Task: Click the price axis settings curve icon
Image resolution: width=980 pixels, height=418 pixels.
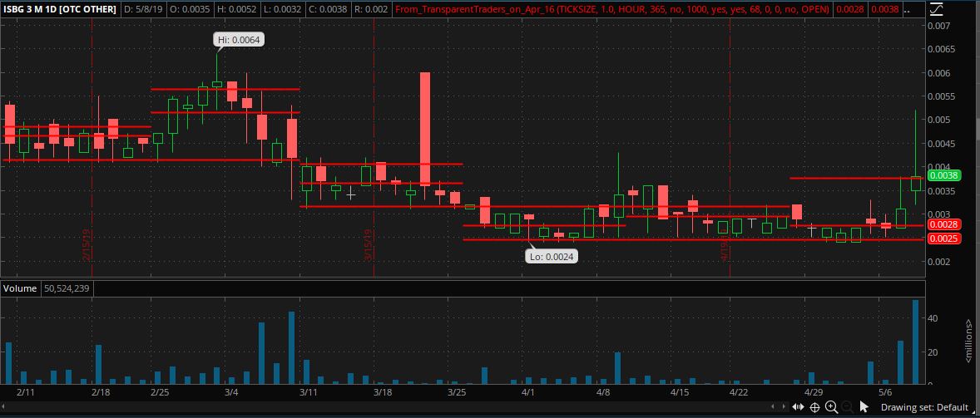Action: click(936, 9)
